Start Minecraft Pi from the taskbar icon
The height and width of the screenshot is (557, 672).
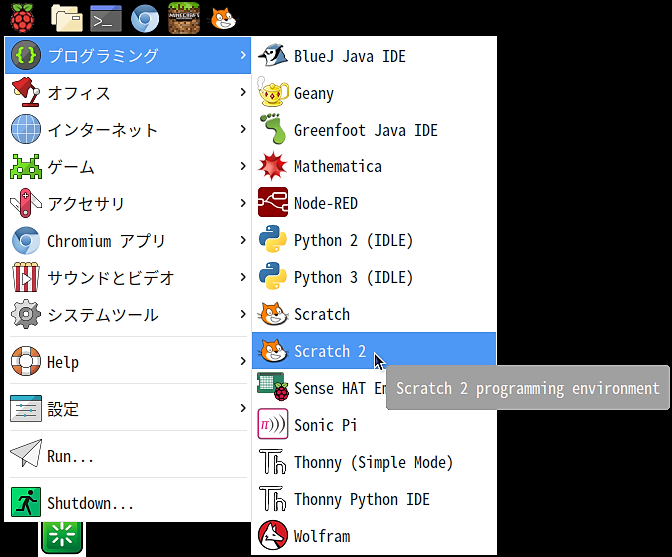[x=184, y=18]
